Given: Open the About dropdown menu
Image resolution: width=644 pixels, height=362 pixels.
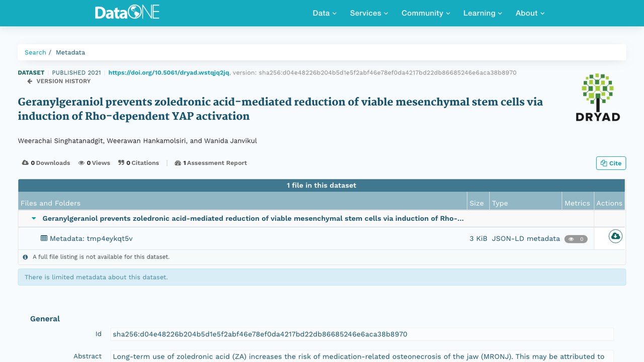Looking at the screenshot, I should pyautogui.click(x=530, y=13).
